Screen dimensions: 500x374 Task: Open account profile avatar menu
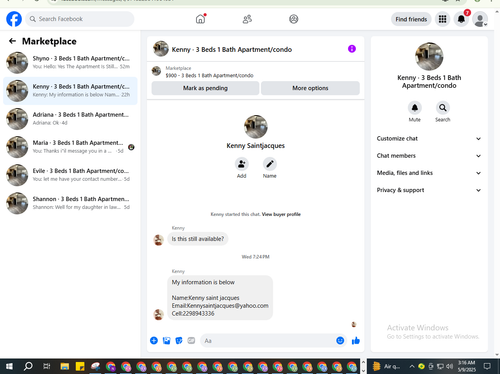point(480,19)
